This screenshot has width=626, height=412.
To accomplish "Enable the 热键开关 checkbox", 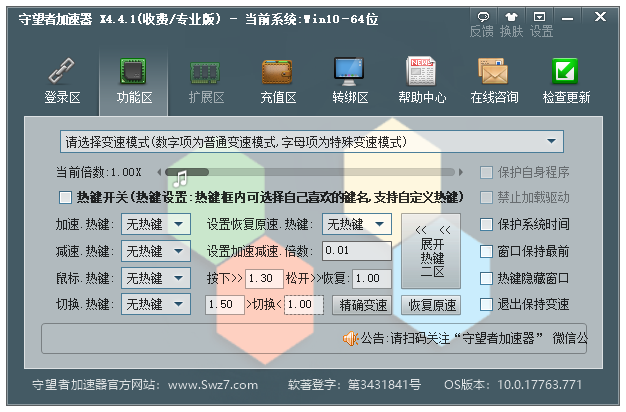I will pos(65,197).
